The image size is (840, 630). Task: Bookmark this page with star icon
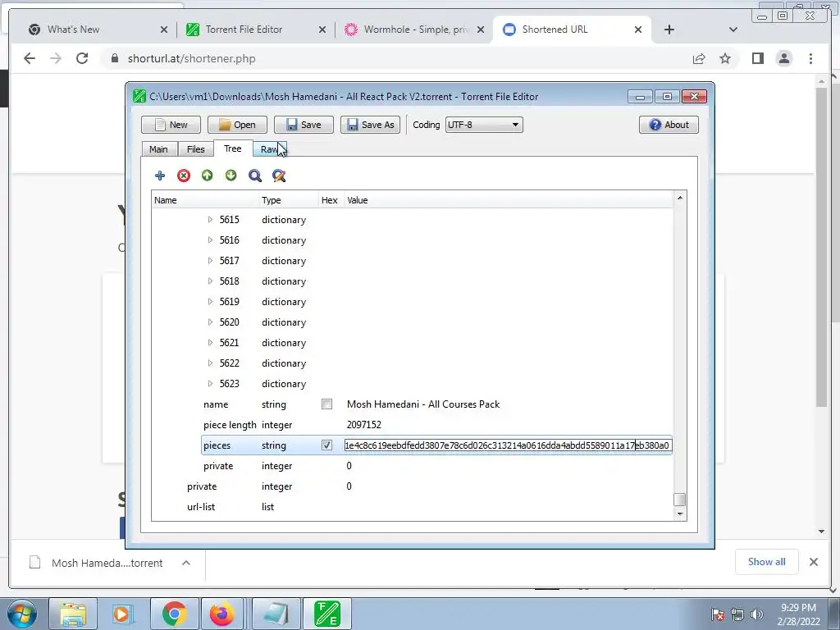click(x=725, y=58)
